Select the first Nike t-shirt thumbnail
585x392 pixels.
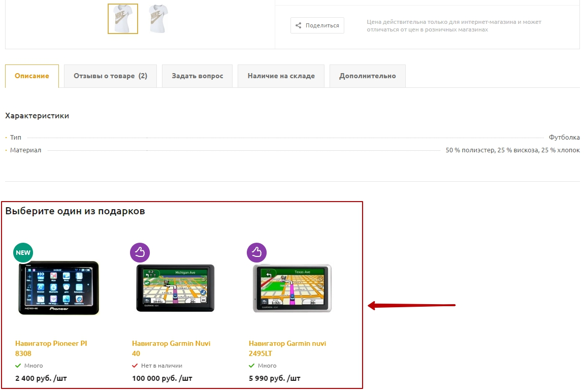[x=123, y=19]
